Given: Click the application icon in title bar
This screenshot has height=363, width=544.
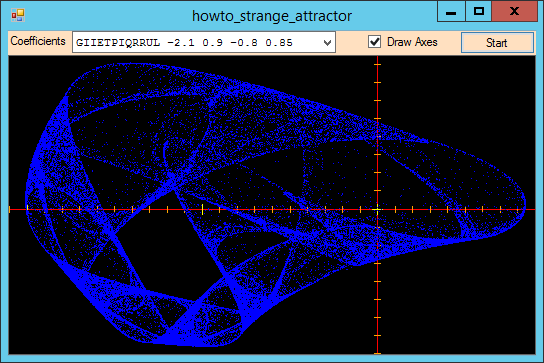Looking at the screenshot, I should (18, 15).
